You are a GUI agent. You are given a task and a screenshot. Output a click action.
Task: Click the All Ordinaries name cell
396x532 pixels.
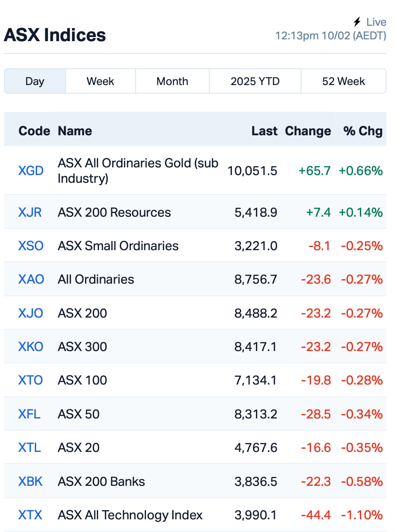point(96,279)
